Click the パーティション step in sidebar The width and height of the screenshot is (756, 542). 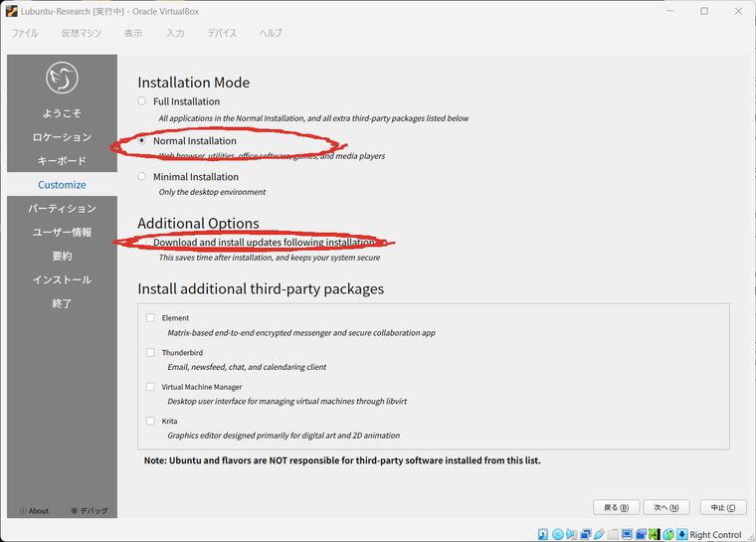62,208
